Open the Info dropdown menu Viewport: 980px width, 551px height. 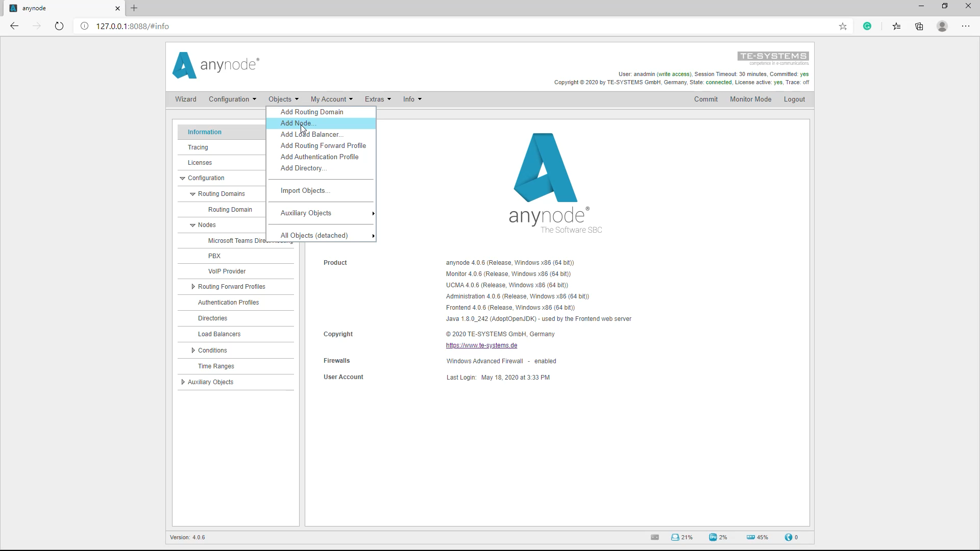pos(412,99)
